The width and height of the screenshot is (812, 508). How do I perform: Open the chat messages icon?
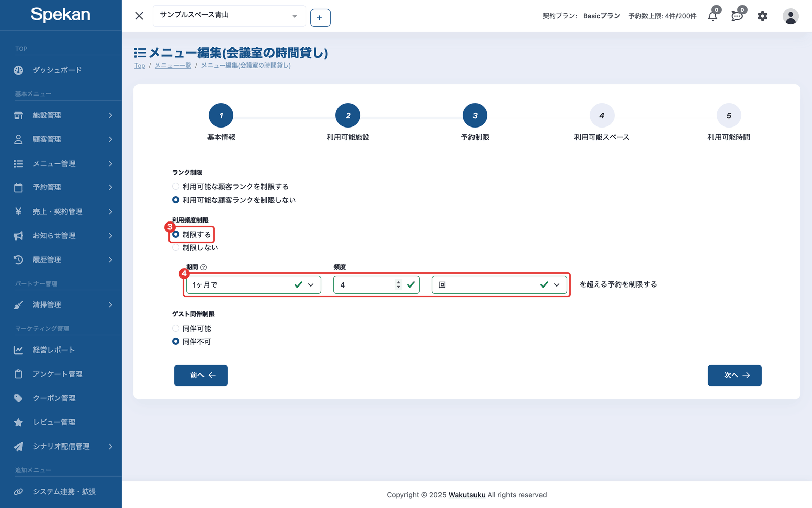(737, 16)
